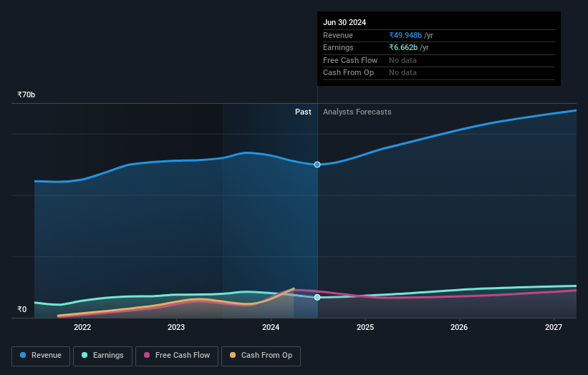The height and width of the screenshot is (375, 588).
Task: Click the Past label on chart
Action: click(x=303, y=112)
